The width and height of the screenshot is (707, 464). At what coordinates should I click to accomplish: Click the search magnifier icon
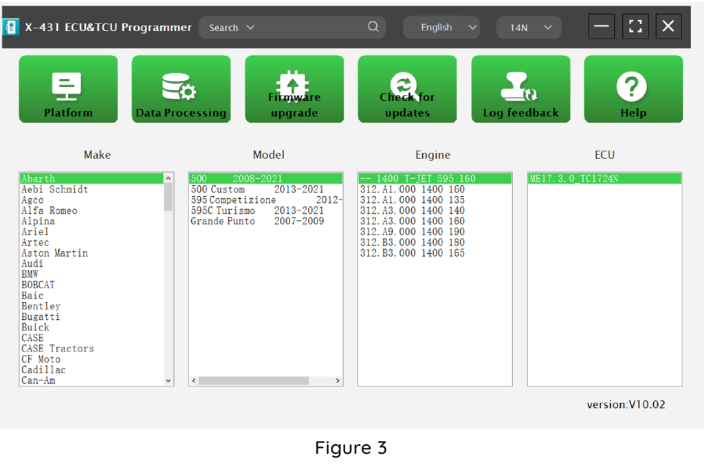[373, 27]
